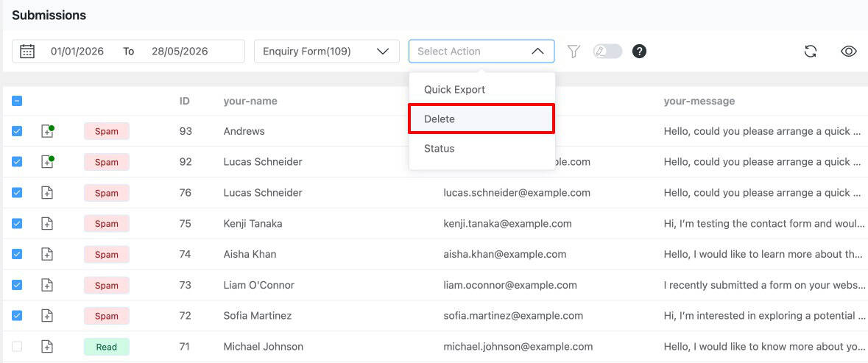Viewport: 868px width, 363px height.
Task: Click the email sofia.martinez@example.com
Action: (x=513, y=316)
